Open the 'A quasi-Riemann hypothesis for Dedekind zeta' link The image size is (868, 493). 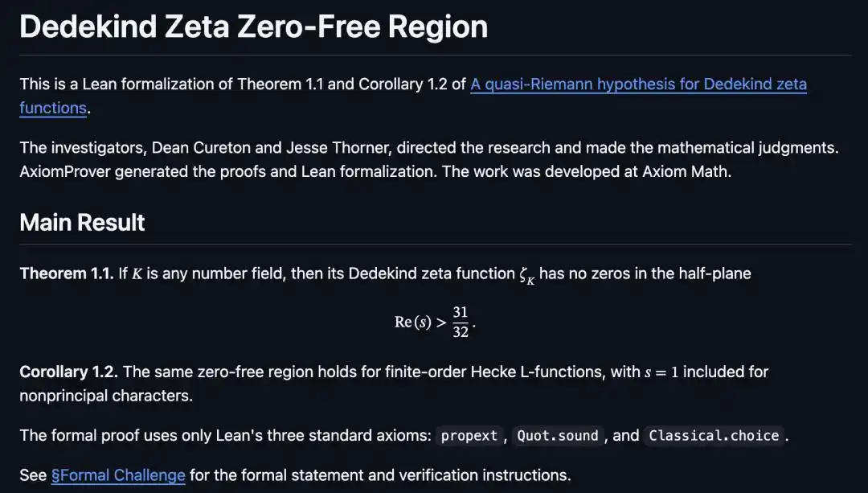[x=638, y=84]
